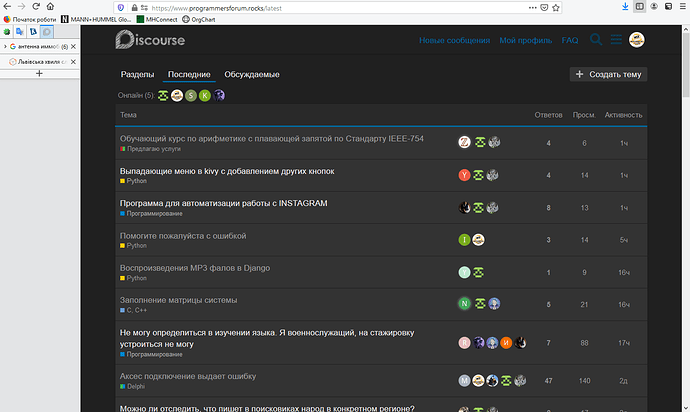The height and width of the screenshot is (412, 690).
Task: Open topic 'Помогите пожалуйста с ошибкой'
Action: click(183, 236)
